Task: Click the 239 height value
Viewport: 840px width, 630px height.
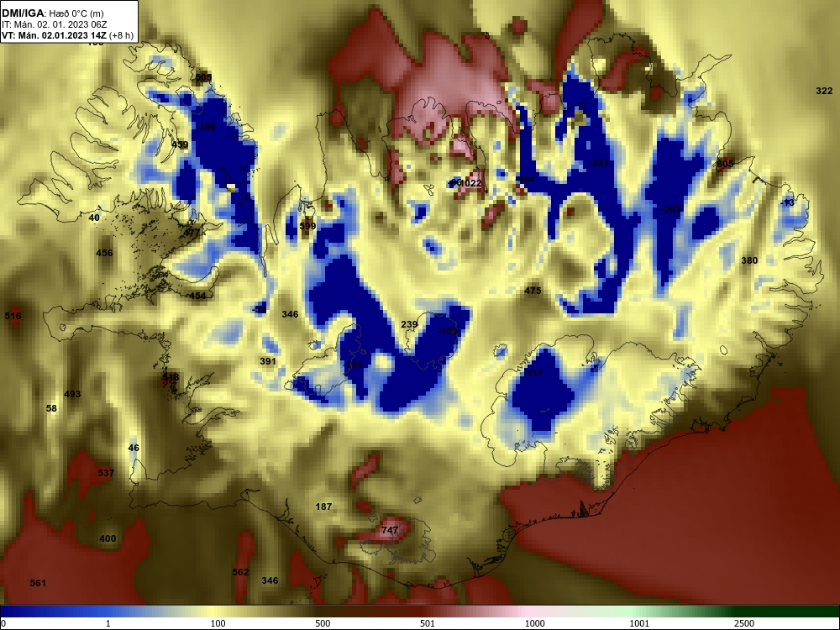Action: pos(409,324)
